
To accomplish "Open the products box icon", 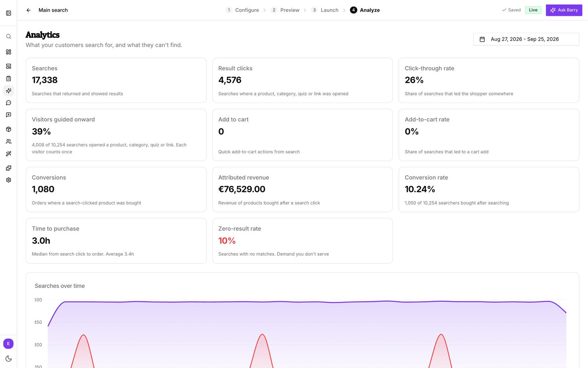I will point(8,129).
